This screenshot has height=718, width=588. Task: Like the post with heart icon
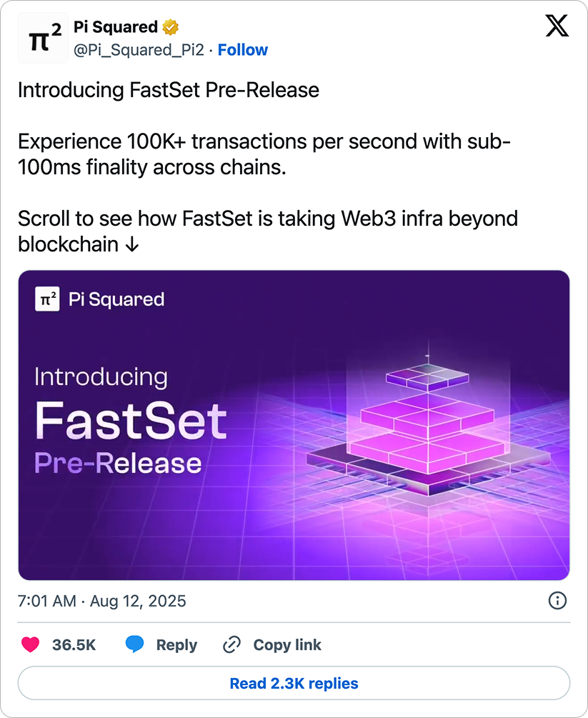tap(30, 644)
